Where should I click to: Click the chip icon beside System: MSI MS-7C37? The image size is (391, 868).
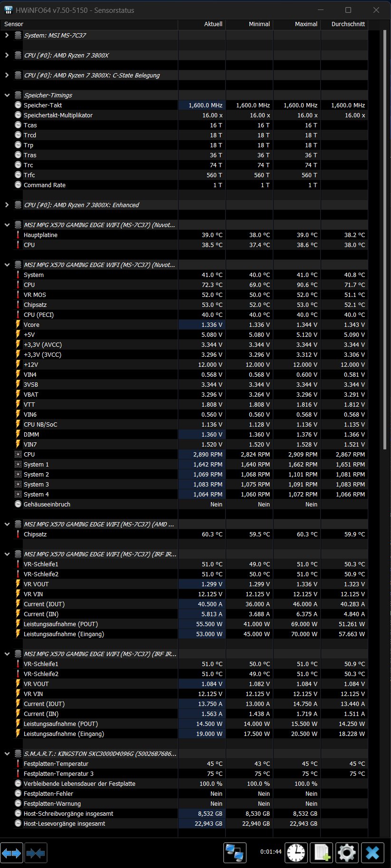18,35
